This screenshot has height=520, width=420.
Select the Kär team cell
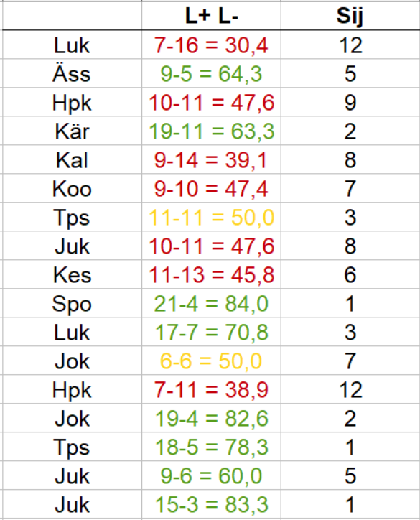72,131
